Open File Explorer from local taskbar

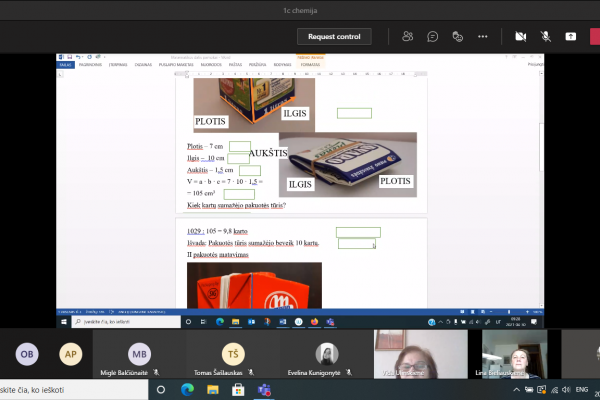click(x=213, y=390)
